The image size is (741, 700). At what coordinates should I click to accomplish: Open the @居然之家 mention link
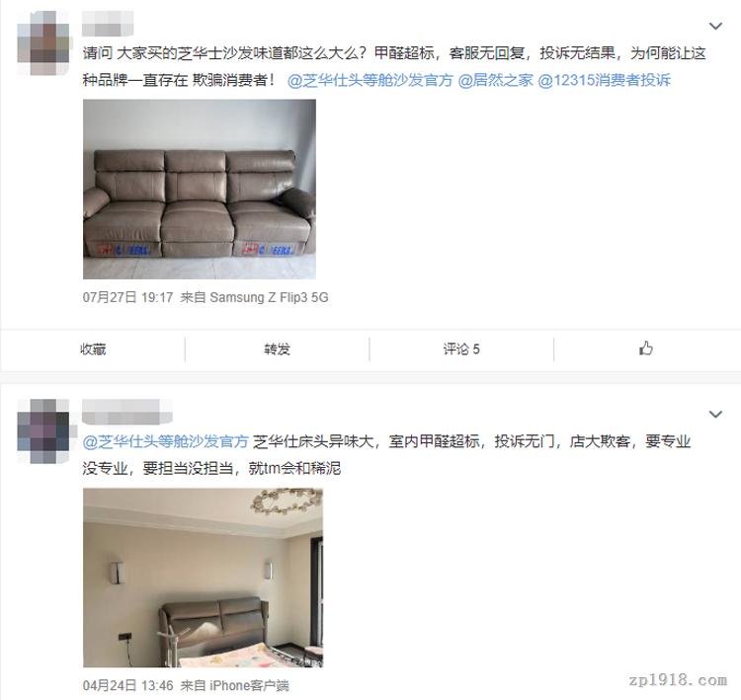(x=495, y=80)
